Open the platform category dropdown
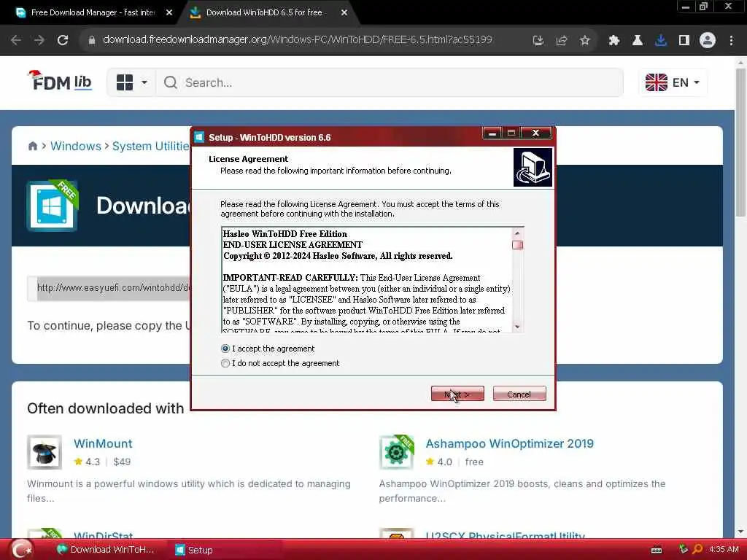747x560 pixels. (x=132, y=83)
